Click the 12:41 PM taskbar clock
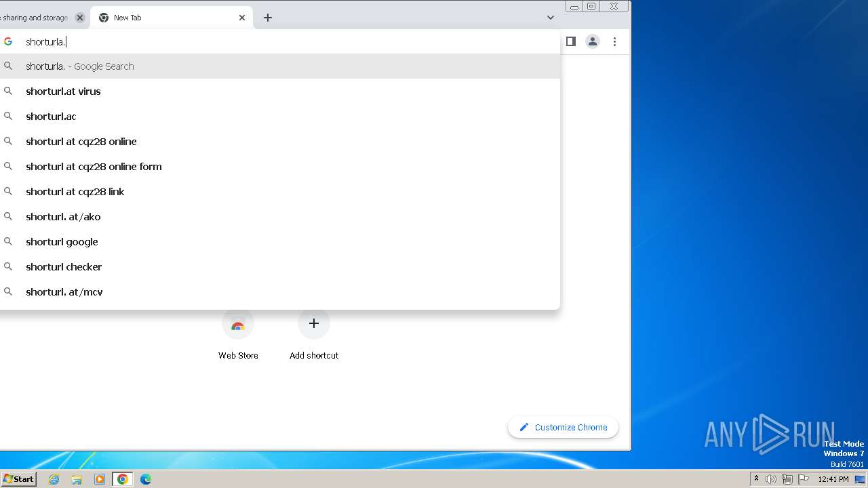Viewport: 868px width, 488px height. [833, 479]
